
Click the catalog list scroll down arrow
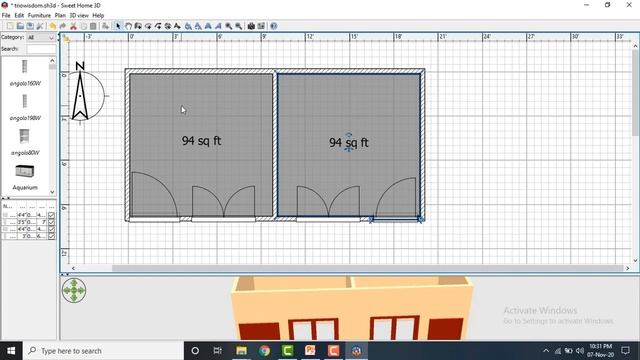[x=52, y=192]
